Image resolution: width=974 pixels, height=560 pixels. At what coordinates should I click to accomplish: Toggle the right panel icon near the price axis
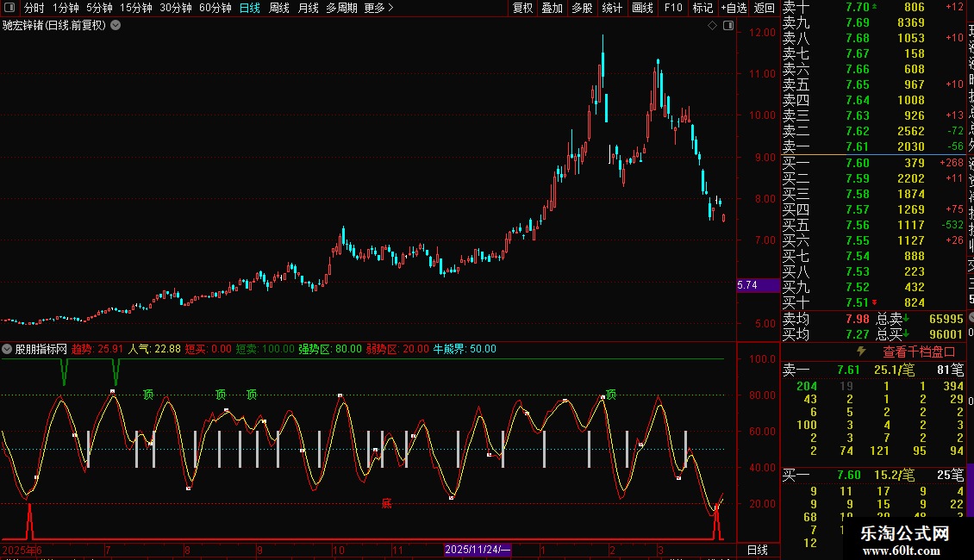(728, 26)
